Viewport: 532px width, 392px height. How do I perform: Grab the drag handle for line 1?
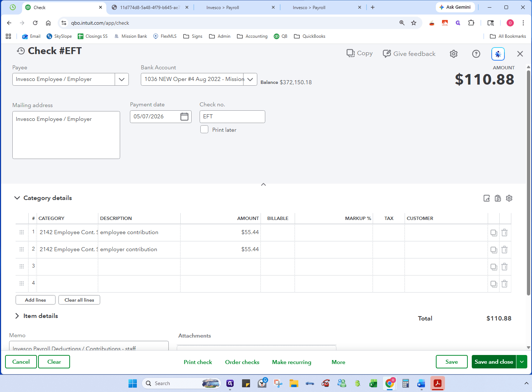pos(22,232)
